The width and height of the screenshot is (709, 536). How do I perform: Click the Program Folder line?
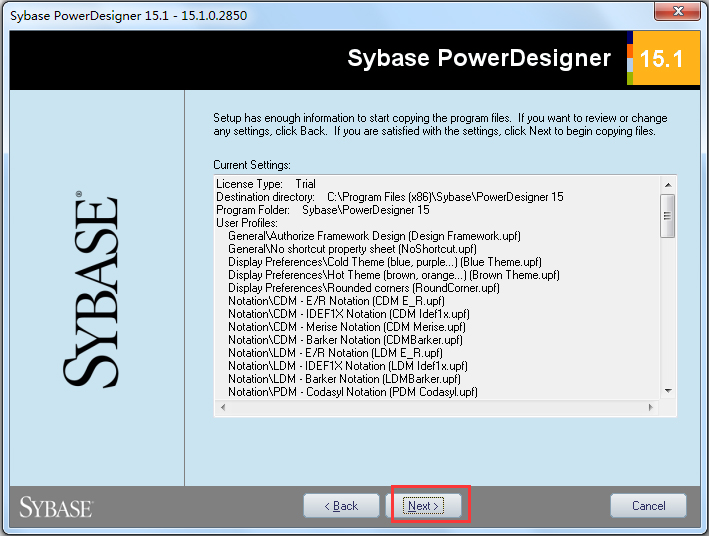[322, 210]
